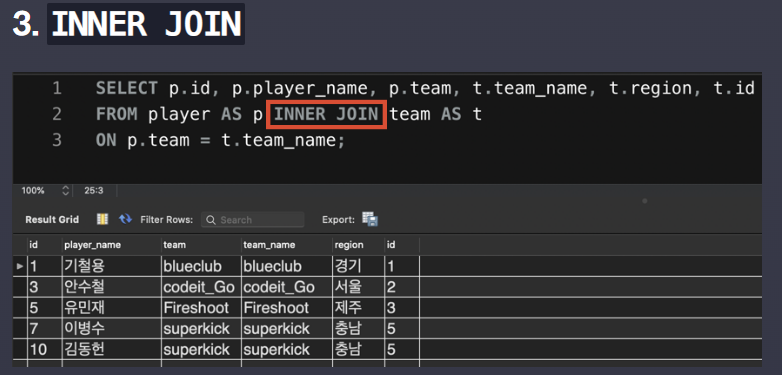The width and height of the screenshot is (782, 375).
Task: Click the row marker arrow beside 기철용
Action: coord(20,266)
